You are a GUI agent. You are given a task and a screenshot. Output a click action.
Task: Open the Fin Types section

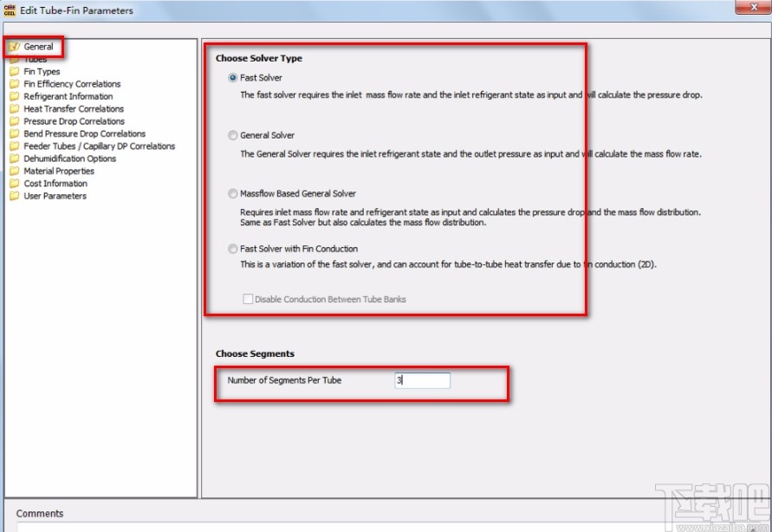tap(42, 72)
